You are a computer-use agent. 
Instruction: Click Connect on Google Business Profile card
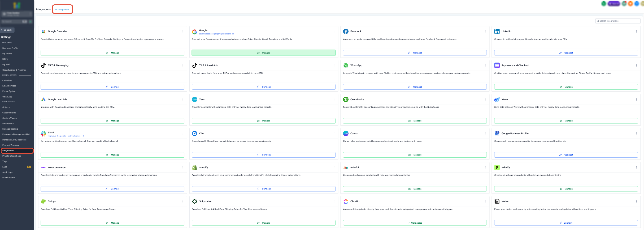point(566,155)
